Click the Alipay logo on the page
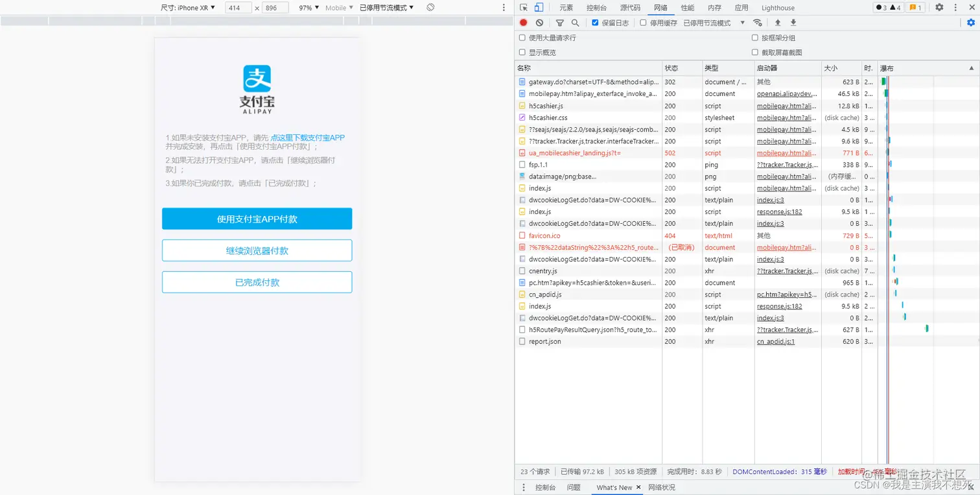Image resolution: width=980 pixels, height=495 pixels. [257, 90]
